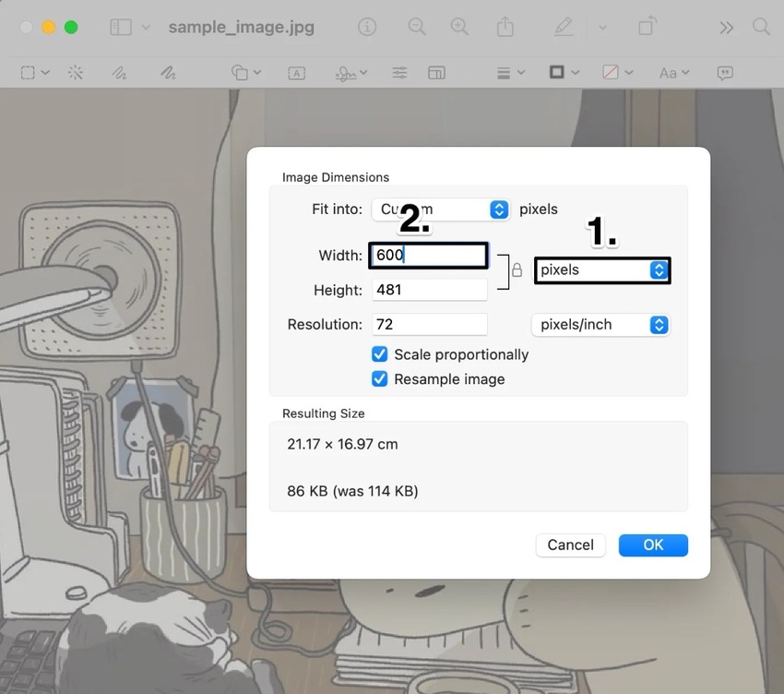Screen dimensions: 784x694
Task: Click the Adjust Size toolbar icon
Action: click(436, 73)
